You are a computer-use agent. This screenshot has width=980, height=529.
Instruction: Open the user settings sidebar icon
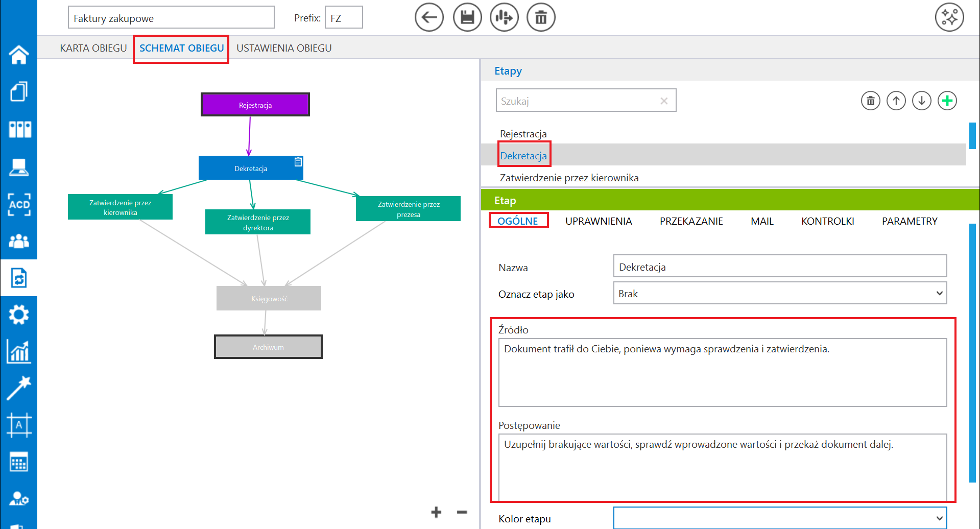[19, 498]
